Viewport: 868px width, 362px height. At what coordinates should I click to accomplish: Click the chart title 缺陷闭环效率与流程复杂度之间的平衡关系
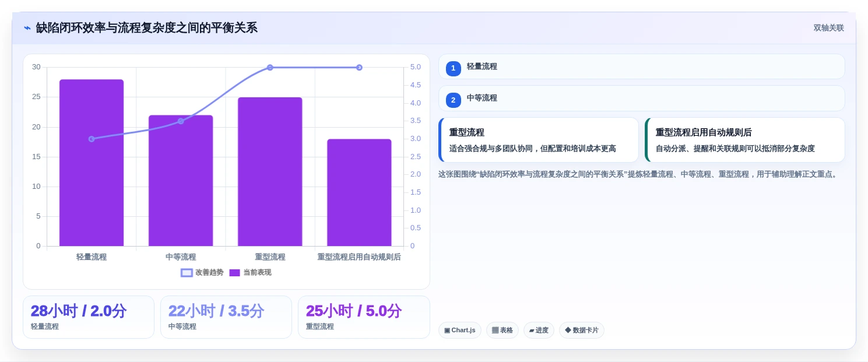147,28
